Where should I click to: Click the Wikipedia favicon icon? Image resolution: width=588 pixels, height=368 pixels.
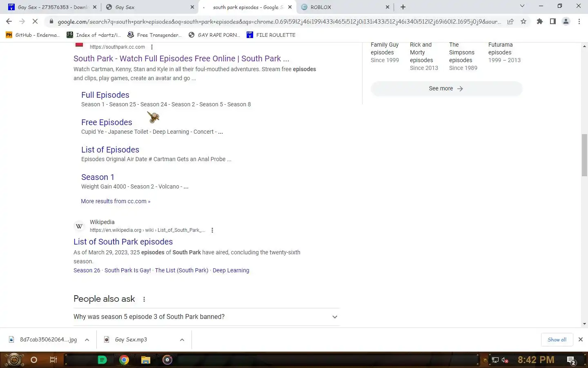click(x=79, y=226)
